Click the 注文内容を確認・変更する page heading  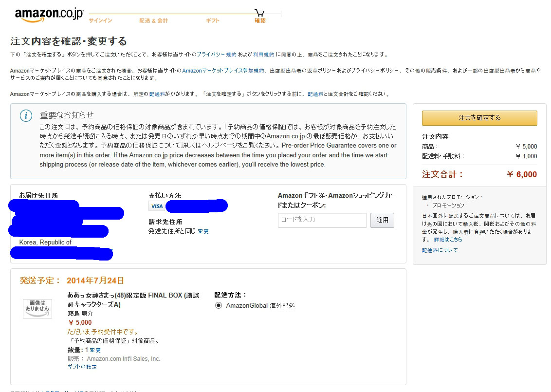(x=69, y=41)
